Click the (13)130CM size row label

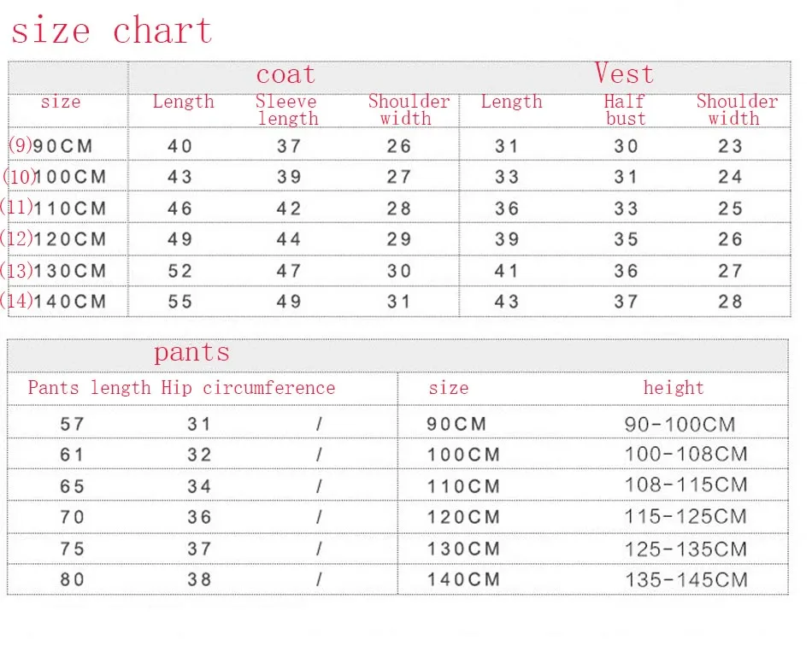(54, 270)
